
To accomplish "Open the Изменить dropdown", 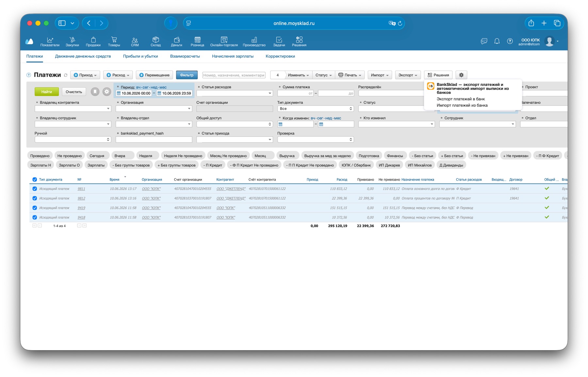I will tap(298, 75).
